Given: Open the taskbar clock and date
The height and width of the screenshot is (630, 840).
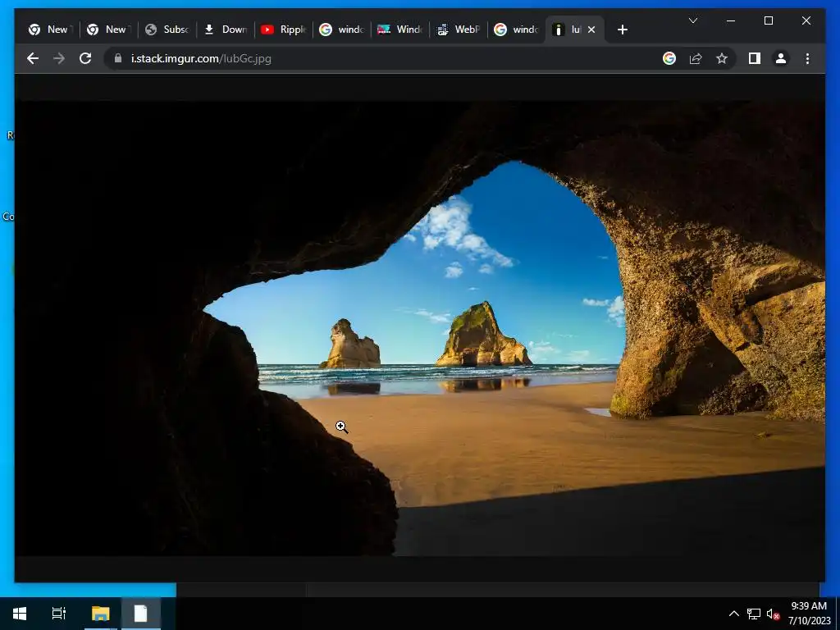Looking at the screenshot, I should 807,613.
